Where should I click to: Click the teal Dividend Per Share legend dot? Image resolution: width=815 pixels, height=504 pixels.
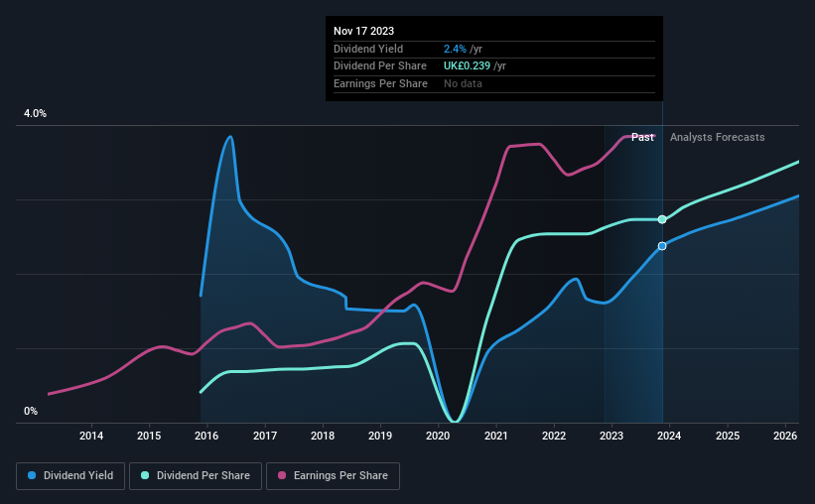pos(145,475)
